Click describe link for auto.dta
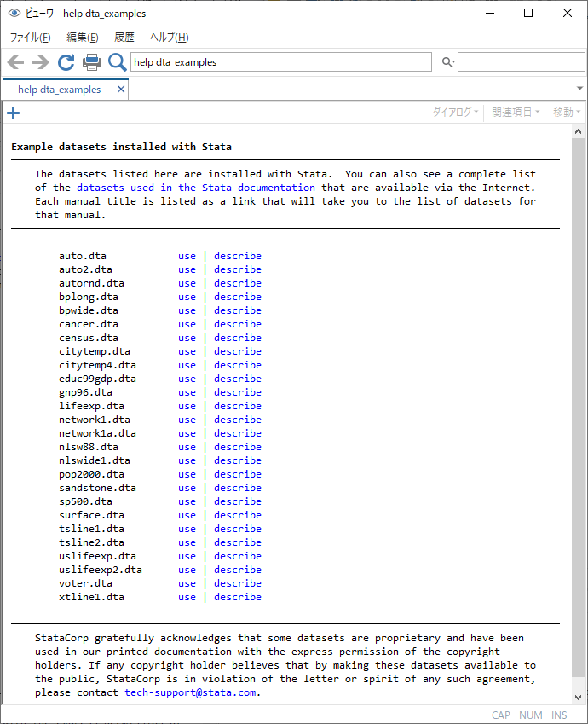Screen dimensions: 588x724 (x=238, y=256)
